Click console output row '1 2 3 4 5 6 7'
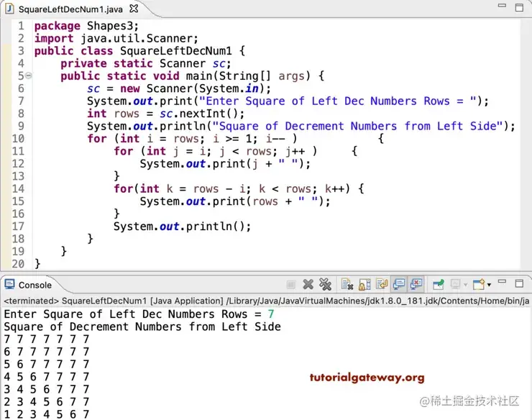This screenshot has width=532, height=420. click(47, 414)
